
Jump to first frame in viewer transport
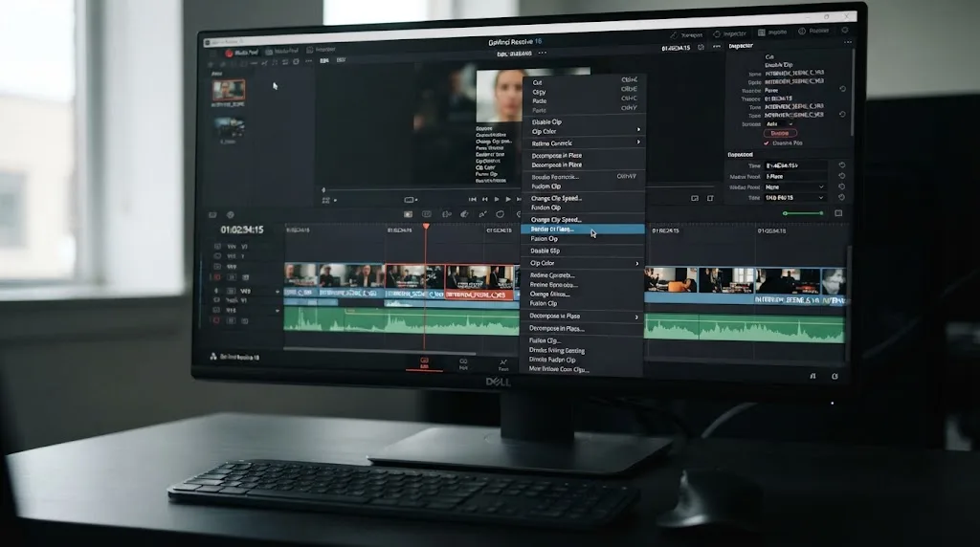coord(472,199)
